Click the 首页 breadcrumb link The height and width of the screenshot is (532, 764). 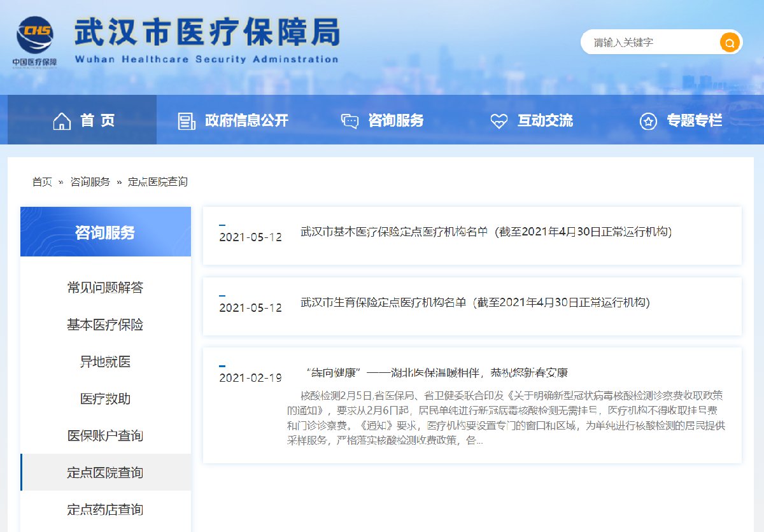pyautogui.click(x=42, y=182)
